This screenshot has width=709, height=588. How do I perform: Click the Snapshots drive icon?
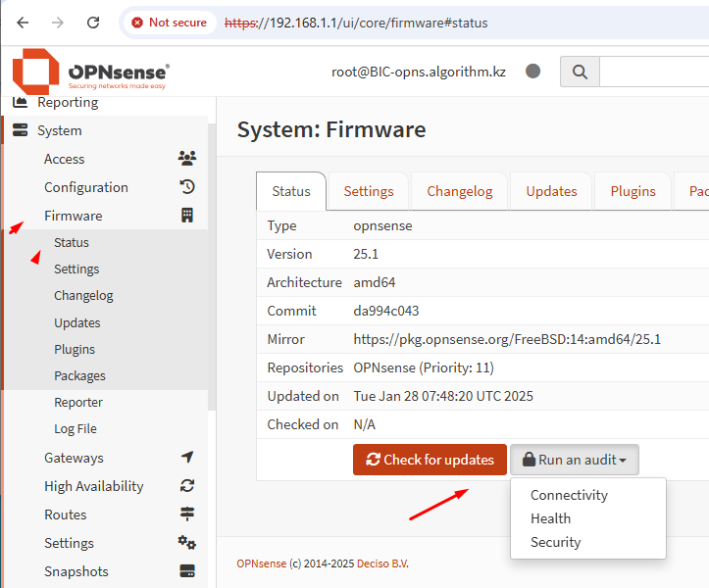[x=187, y=570]
